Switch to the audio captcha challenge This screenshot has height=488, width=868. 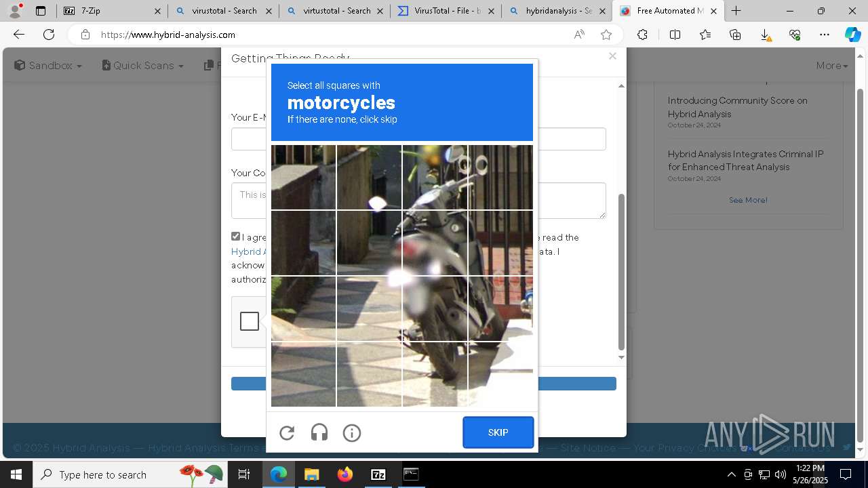pos(319,432)
